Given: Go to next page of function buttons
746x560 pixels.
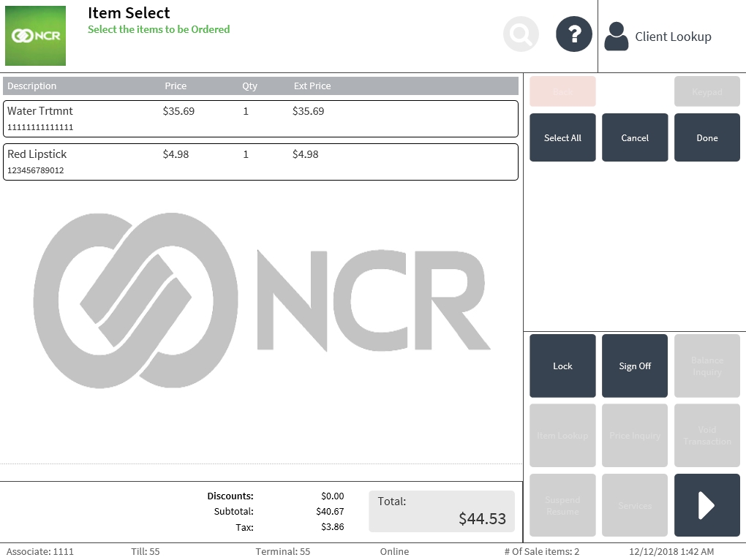Looking at the screenshot, I should [707, 505].
